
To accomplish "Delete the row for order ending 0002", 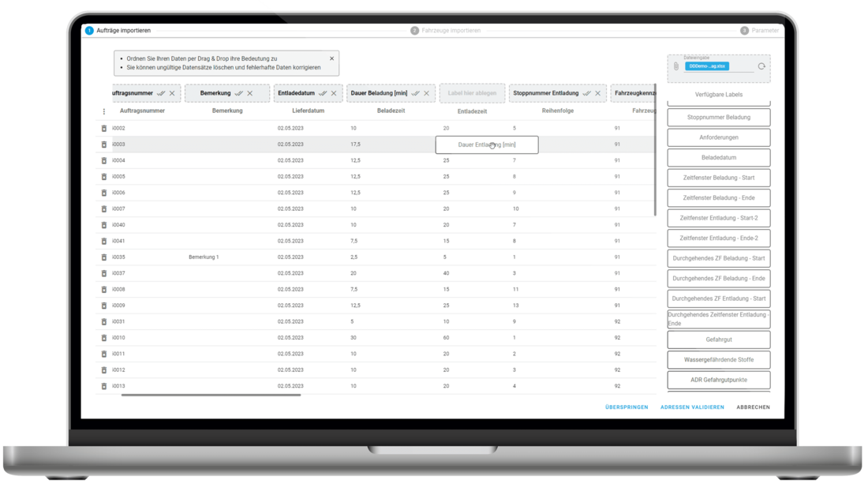I will pos(103,128).
